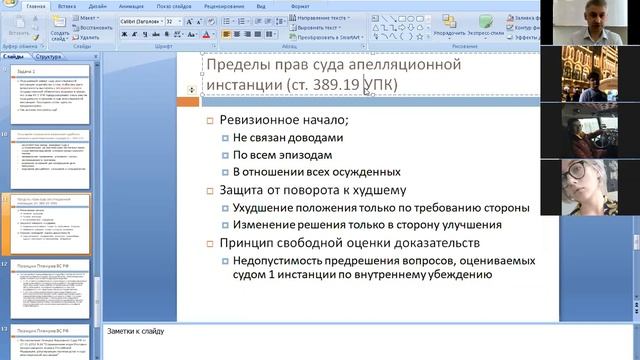This screenshot has height=360, width=640.
Task: Open the Format (Формат) ribbon tab
Action: coord(300,7)
